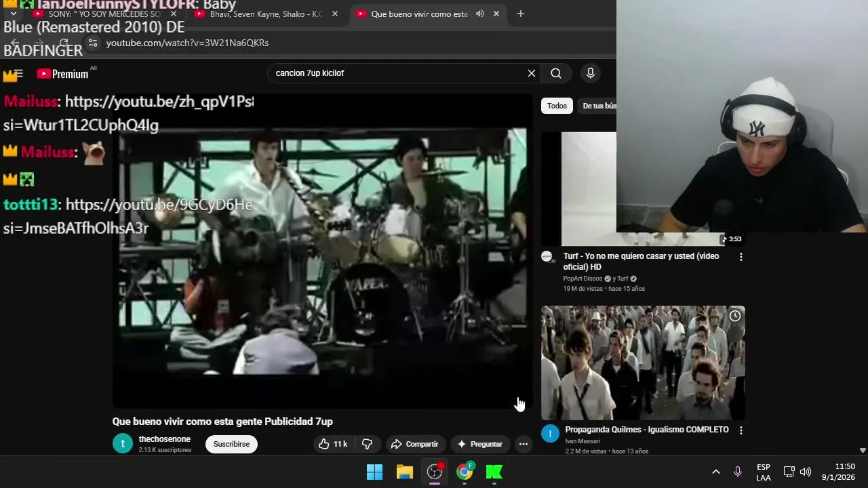Open more actions three-dot menu under video
The height and width of the screenshot is (488, 868).
pyautogui.click(x=524, y=444)
